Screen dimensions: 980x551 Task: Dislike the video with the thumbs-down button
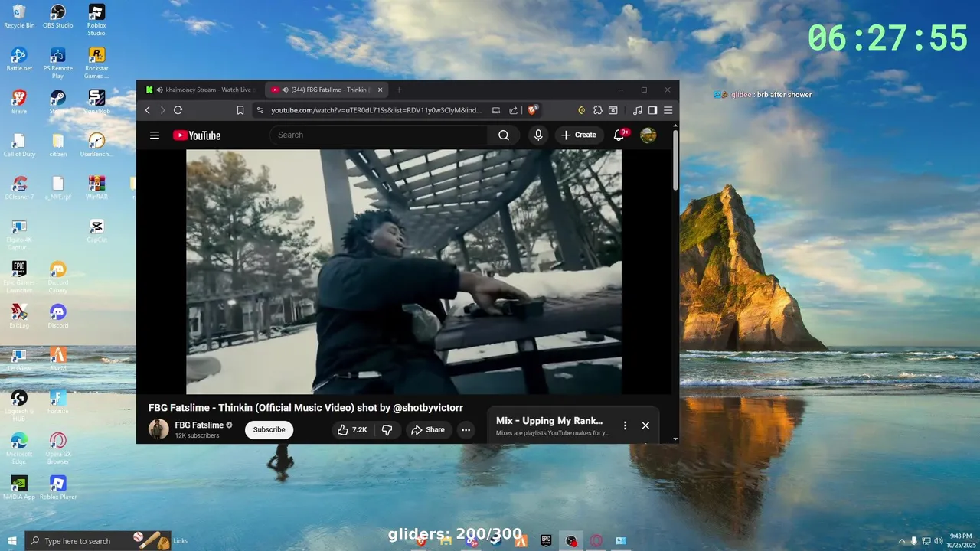coord(387,430)
